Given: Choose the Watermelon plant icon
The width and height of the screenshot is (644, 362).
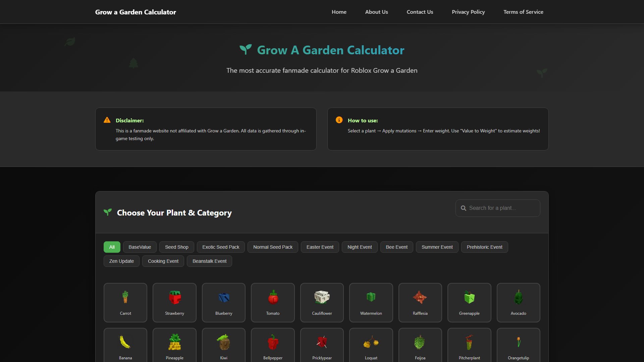Looking at the screenshot, I should pos(371,297).
